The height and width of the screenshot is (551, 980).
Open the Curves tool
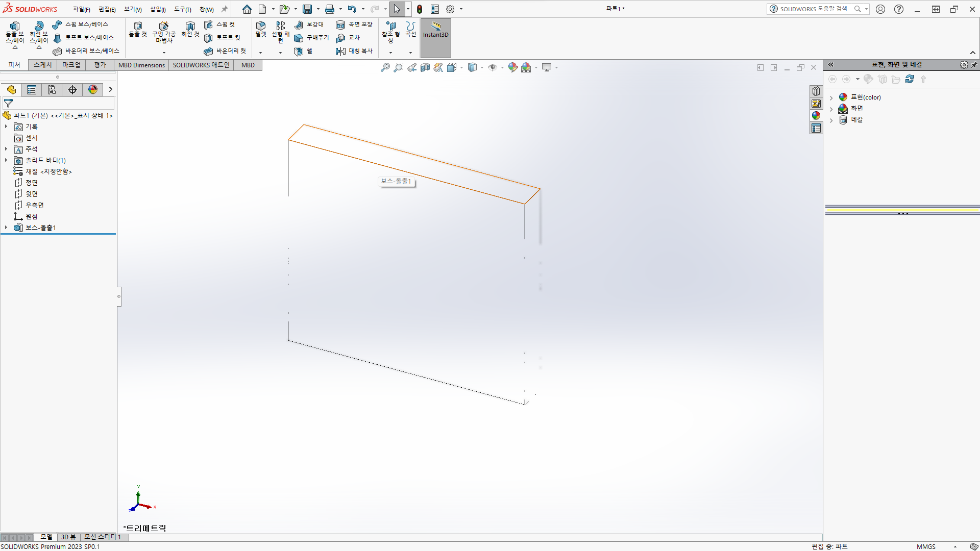[x=411, y=30]
